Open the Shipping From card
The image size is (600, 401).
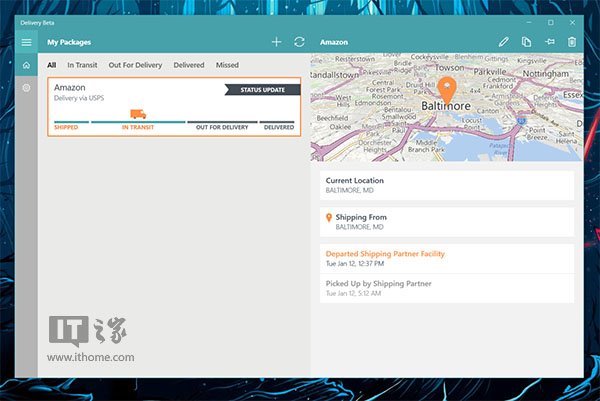click(447, 222)
